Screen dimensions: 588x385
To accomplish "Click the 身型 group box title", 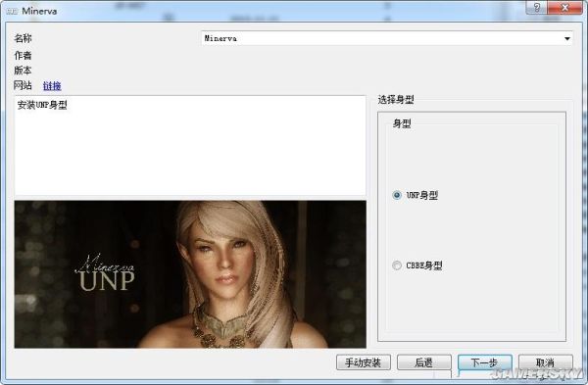I will point(402,123).
